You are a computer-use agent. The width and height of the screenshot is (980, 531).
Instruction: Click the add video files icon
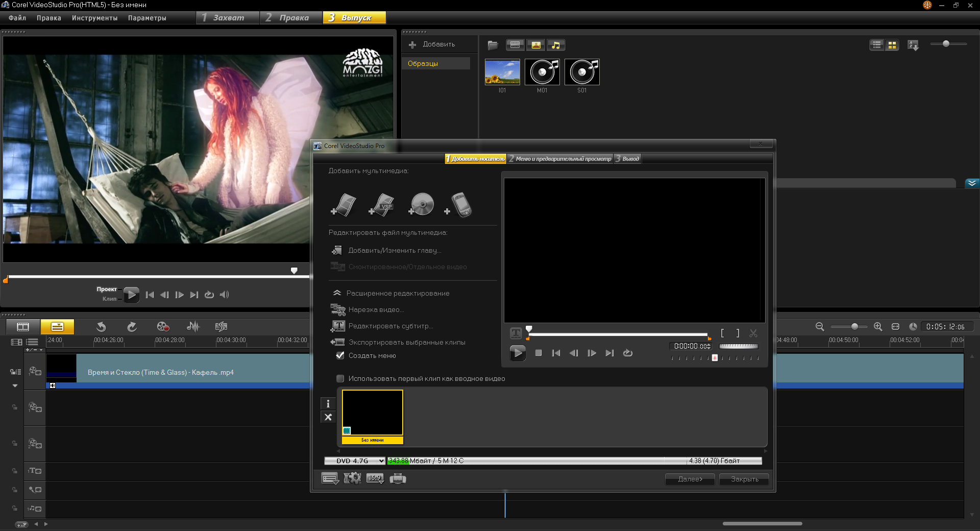click(344, 205)
